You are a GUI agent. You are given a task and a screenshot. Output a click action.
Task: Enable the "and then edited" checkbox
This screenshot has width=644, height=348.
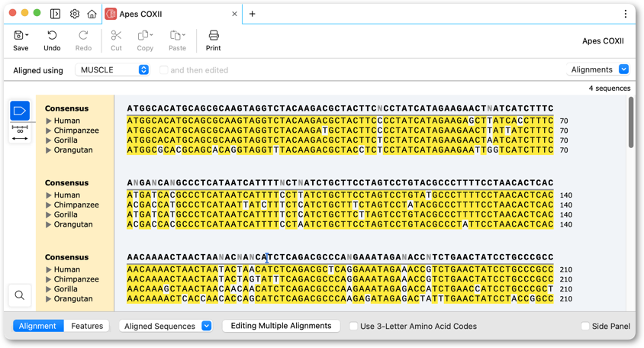[163, 70]
